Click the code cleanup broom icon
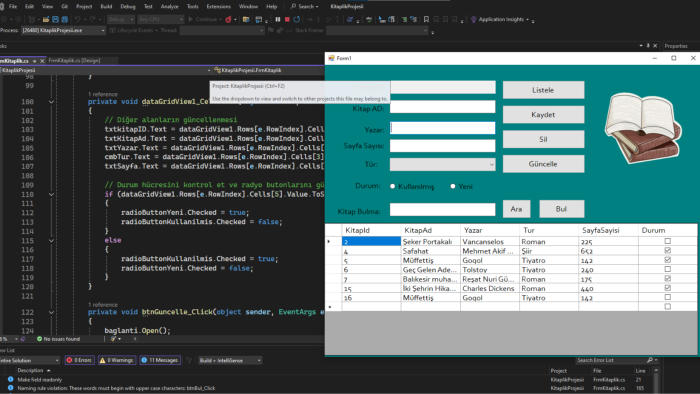 (113, 339)
